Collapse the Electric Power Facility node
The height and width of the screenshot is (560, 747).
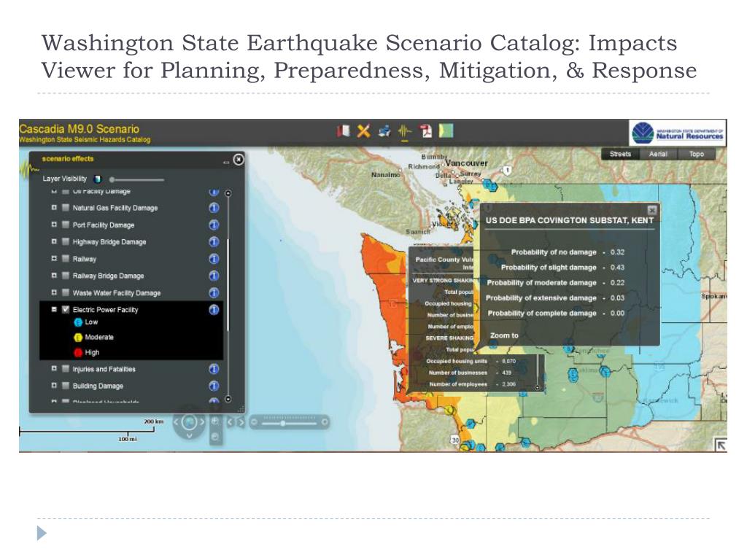tap(54, 309)
